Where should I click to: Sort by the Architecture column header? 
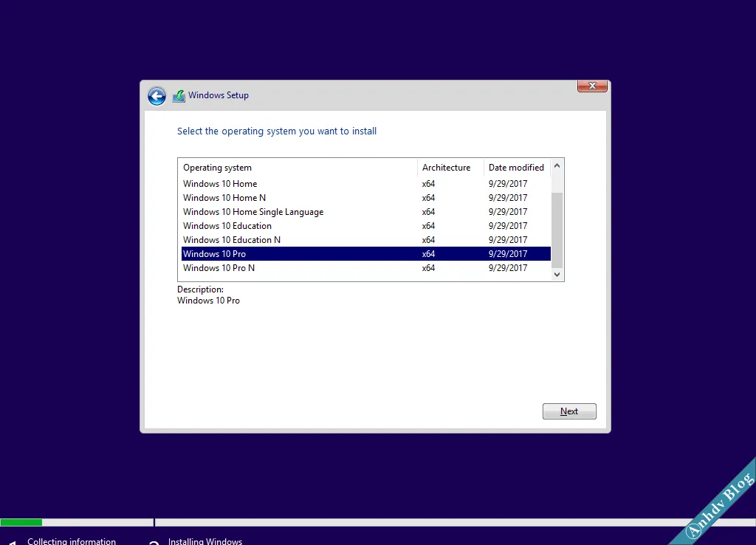(447, 167)
